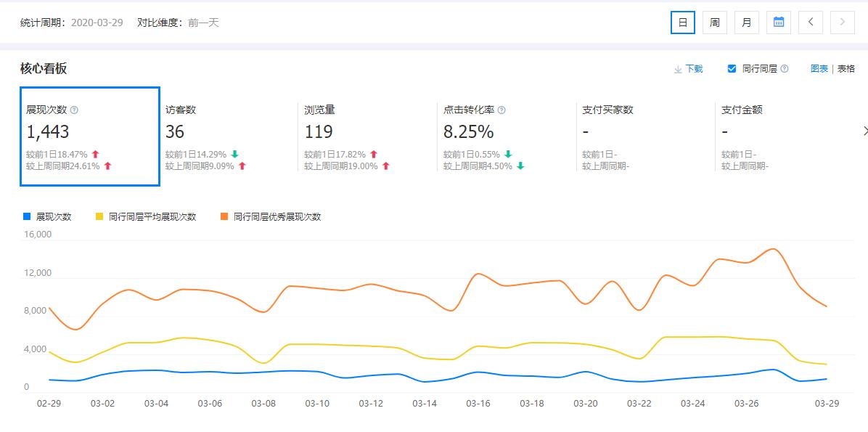Switch to the 月 period tab
Screen dimensions: 868x432
click(747, 23)
